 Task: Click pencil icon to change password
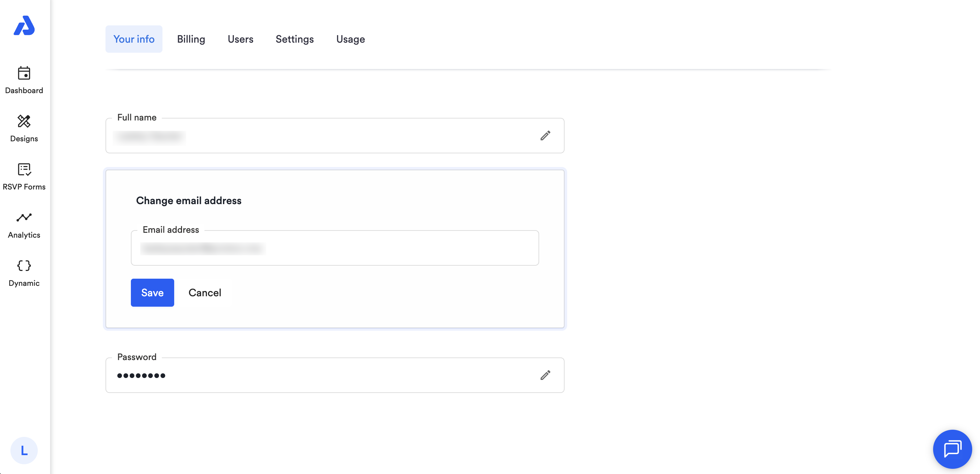(x=545, y=375)
